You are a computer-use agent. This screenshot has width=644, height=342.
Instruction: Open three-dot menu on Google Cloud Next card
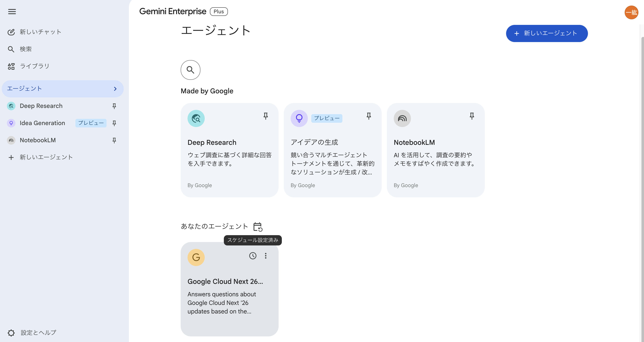click(266, 256)
